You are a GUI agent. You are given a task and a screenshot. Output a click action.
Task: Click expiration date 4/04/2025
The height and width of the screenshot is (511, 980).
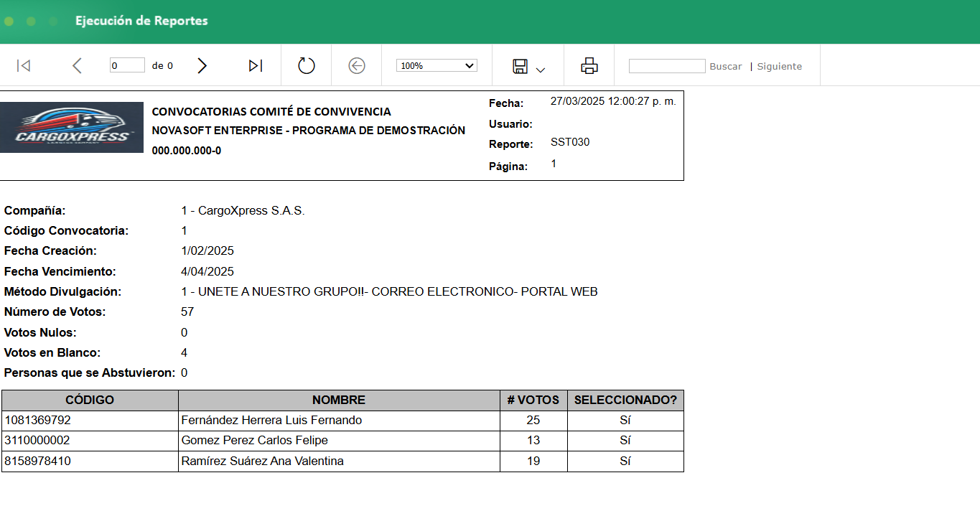click(207, 272)
